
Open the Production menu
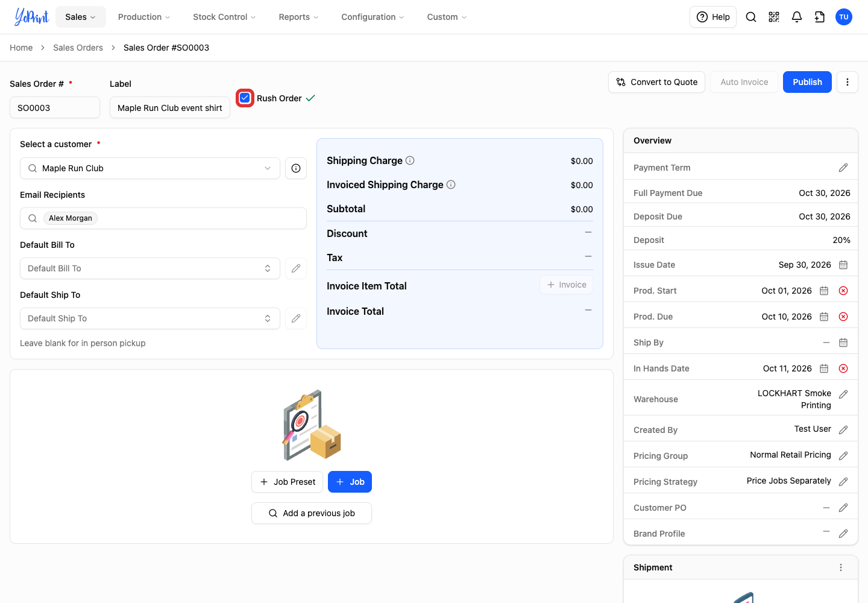(144, 17)
